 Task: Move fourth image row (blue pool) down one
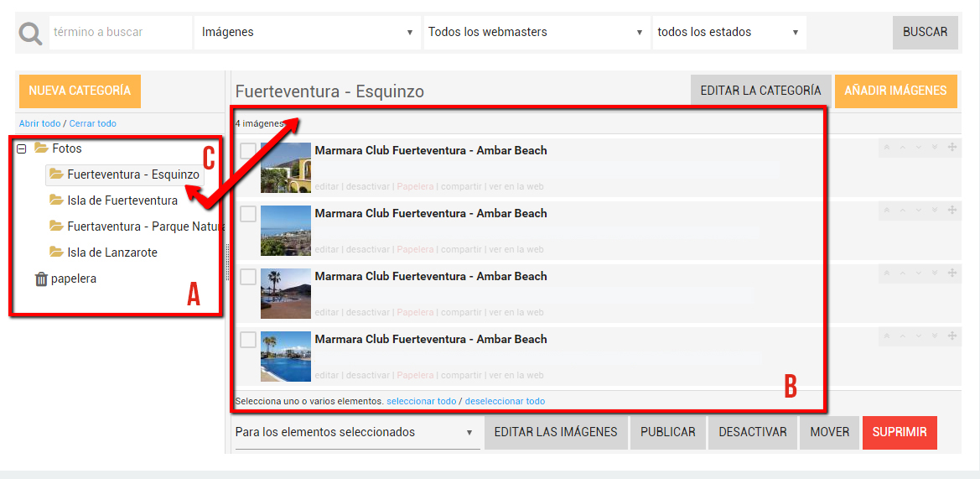[x=919, y=336]
